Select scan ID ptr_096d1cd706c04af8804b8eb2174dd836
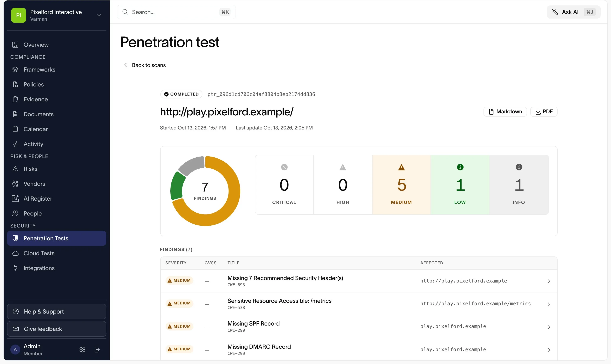611x364 pixels. [261, 95]
